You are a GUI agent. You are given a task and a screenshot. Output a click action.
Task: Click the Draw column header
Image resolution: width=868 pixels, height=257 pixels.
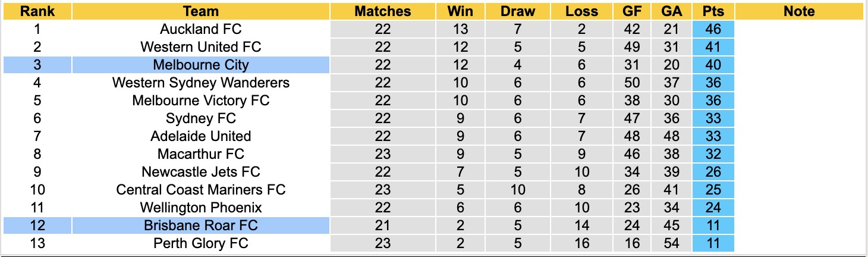(517, 11)
